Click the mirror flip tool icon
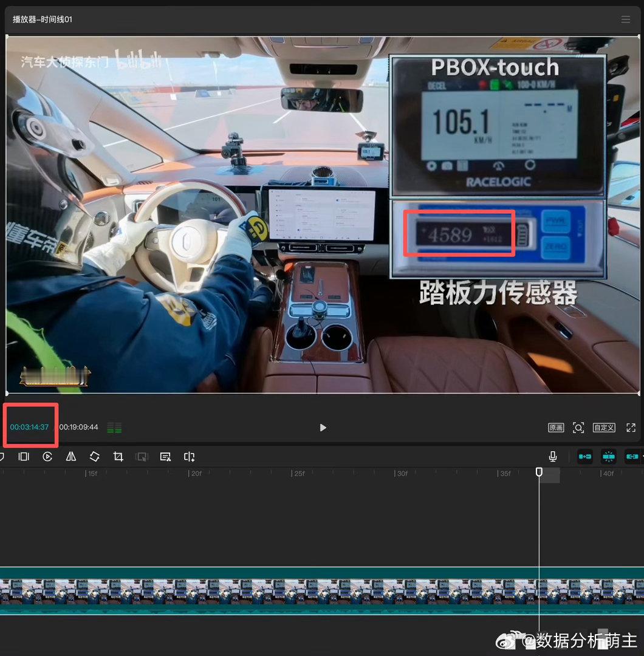644x656 pixels. 71,456
